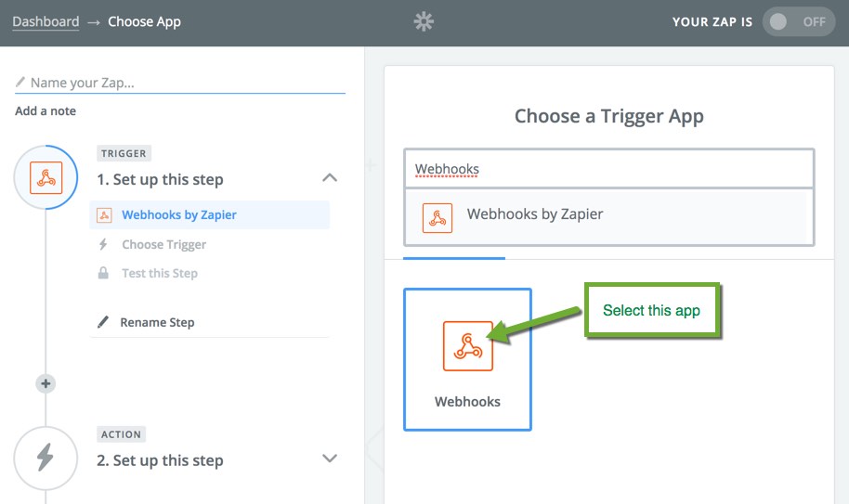The width and height of the screenshot is (849, 504).
Task: Select the Choose Trigger sidebar item
Action: pyautogui.click(x=164, y=244)
